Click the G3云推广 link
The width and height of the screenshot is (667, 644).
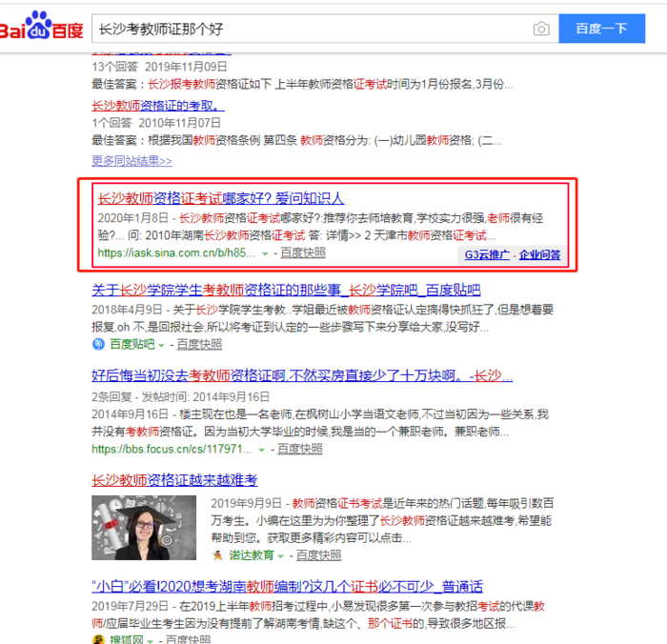point(487,254)
